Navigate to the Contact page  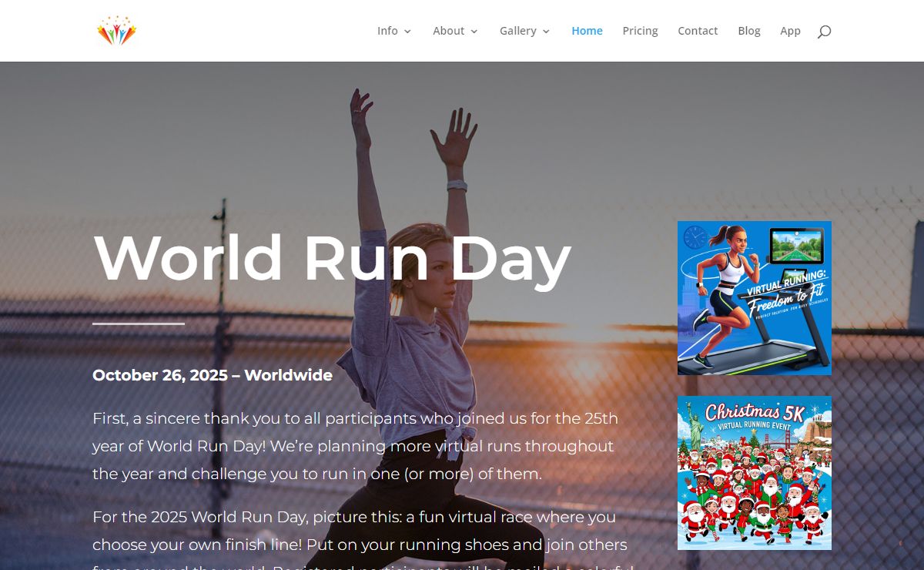point(698,31)
